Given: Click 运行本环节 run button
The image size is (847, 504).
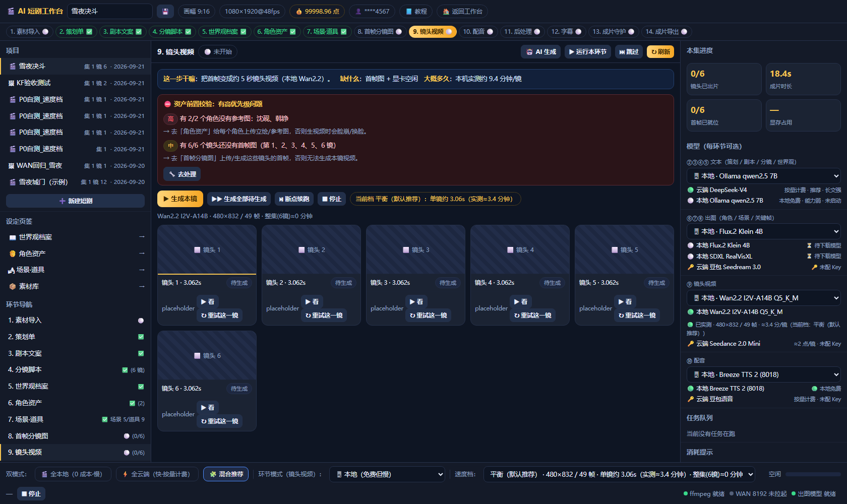Looking at the screenshot, I should pos(587,51).
